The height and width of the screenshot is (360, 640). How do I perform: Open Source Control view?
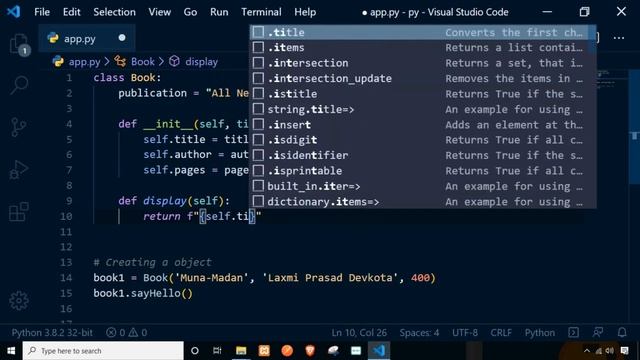(18, 127)
